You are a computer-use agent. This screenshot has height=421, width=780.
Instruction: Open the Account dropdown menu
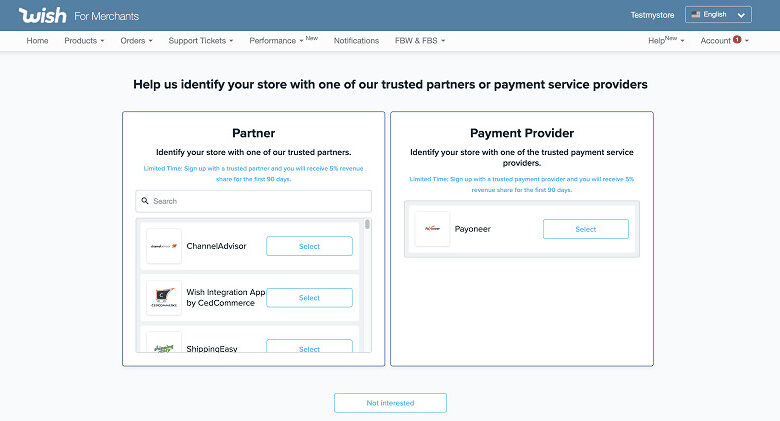724,41
